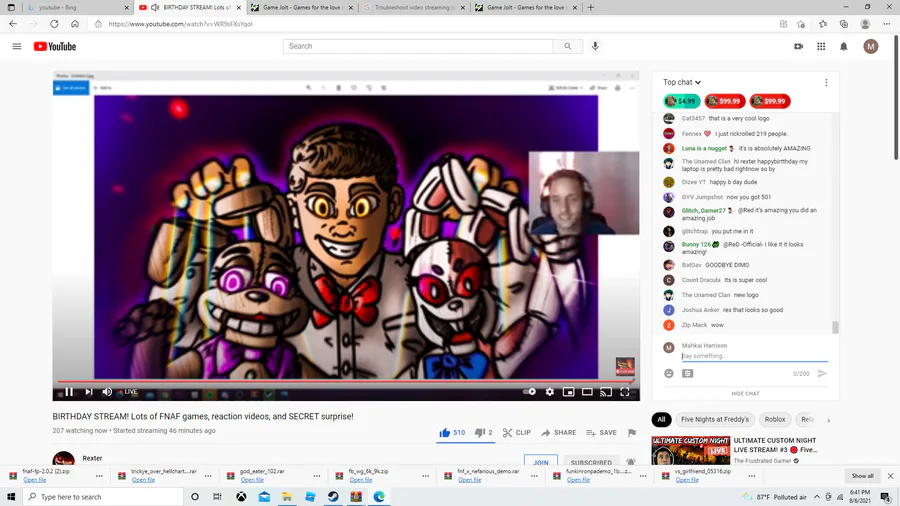Open File Explorer from the taskbar
900x506 pixels.
[x=287, y=497]
